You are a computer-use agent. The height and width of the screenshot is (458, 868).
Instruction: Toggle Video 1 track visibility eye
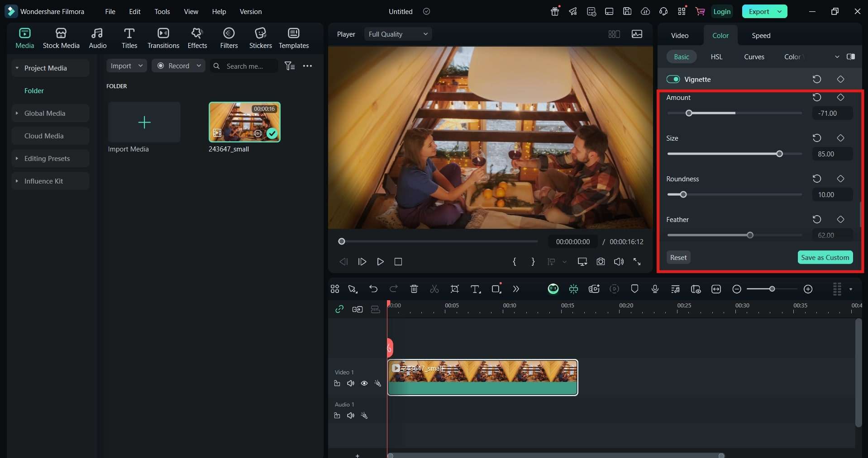click(x=364, y=383)
